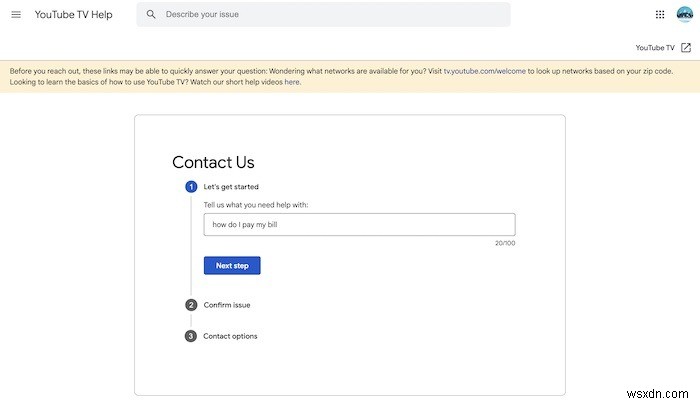700x404 pixels.
Task: Focus the 'Describe your issue' search field
Action: click(330, 15)
